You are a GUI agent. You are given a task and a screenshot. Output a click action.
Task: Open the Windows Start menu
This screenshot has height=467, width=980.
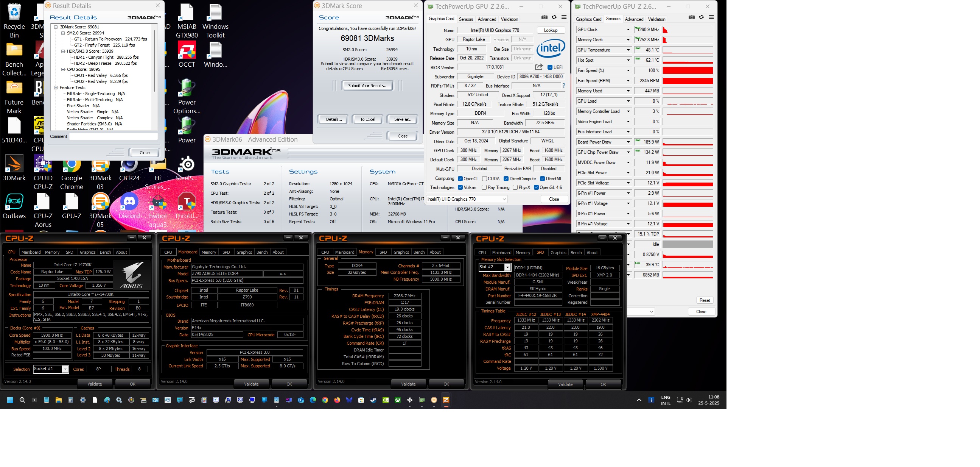[10, 400]
